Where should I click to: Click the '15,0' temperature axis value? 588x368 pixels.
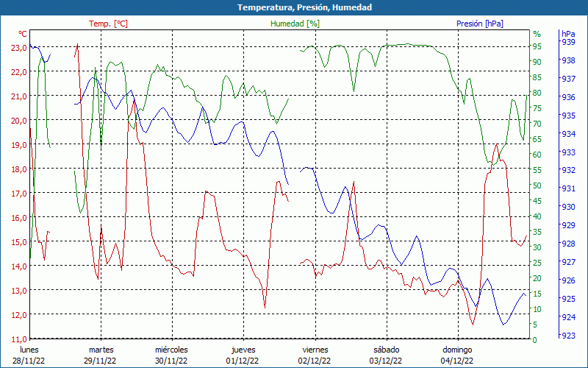[x=20, y=242]
